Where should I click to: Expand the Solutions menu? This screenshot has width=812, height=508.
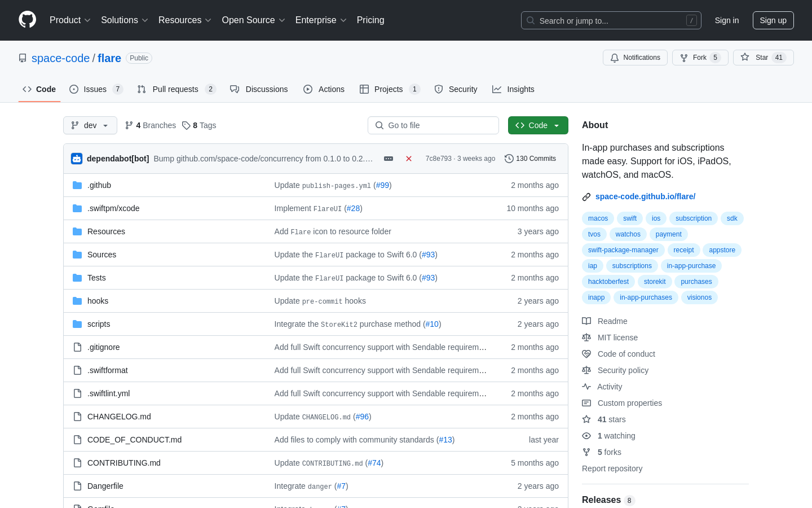pos(125,20)
